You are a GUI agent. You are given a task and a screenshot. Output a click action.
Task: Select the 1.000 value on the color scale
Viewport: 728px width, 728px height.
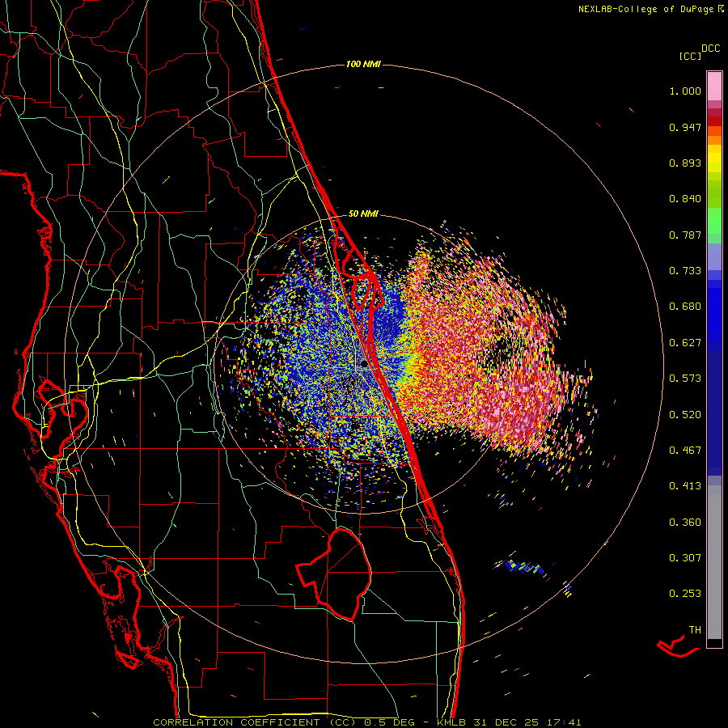point(685,91)
